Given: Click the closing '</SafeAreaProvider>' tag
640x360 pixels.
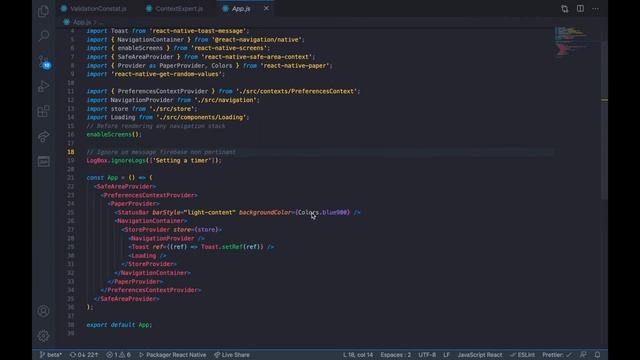Looking at the screenshot, I should pos(127,299).
